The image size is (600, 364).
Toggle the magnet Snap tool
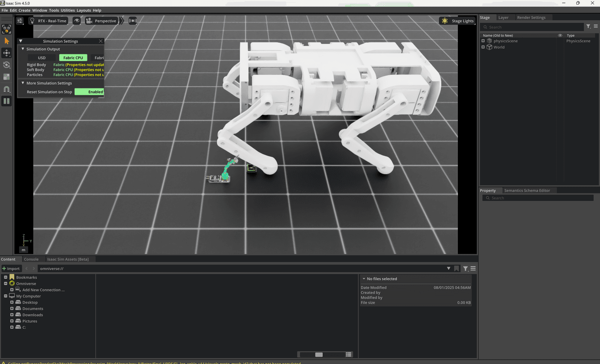[7, 89]
